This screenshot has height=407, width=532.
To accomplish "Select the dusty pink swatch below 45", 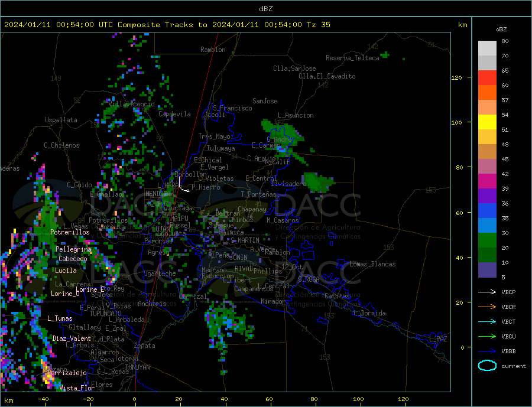I will click(487, 167).
